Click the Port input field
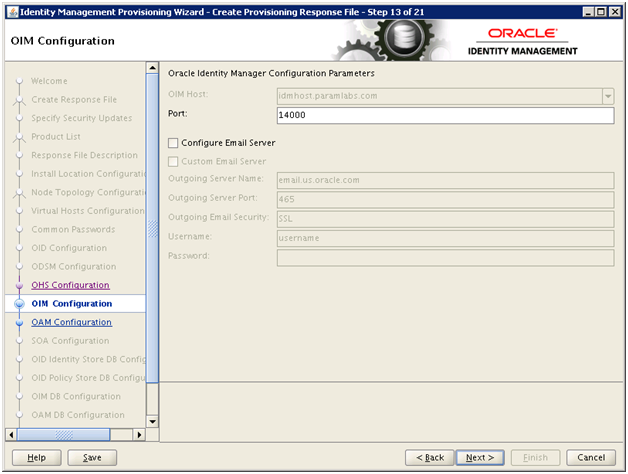The width and height of the screenshot is (628, 474). pyautogui.click(x=445, y=115)
